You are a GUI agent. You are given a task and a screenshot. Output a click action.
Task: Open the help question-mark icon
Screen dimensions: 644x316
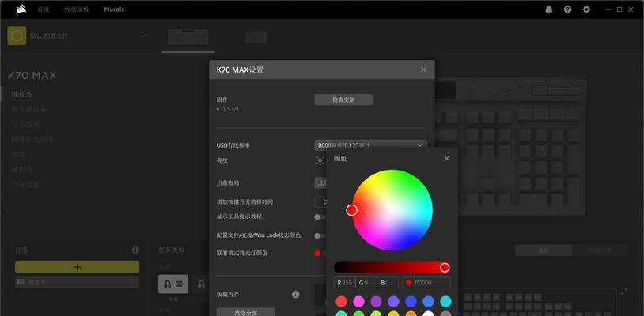(567, 9)
